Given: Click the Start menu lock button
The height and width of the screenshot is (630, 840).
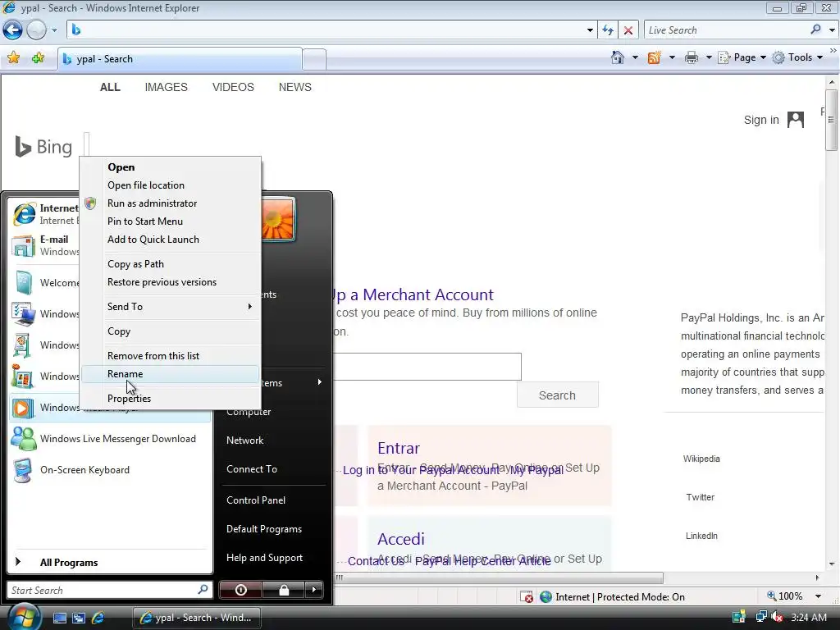Looking at the screenshot, I should coord(283,590).
